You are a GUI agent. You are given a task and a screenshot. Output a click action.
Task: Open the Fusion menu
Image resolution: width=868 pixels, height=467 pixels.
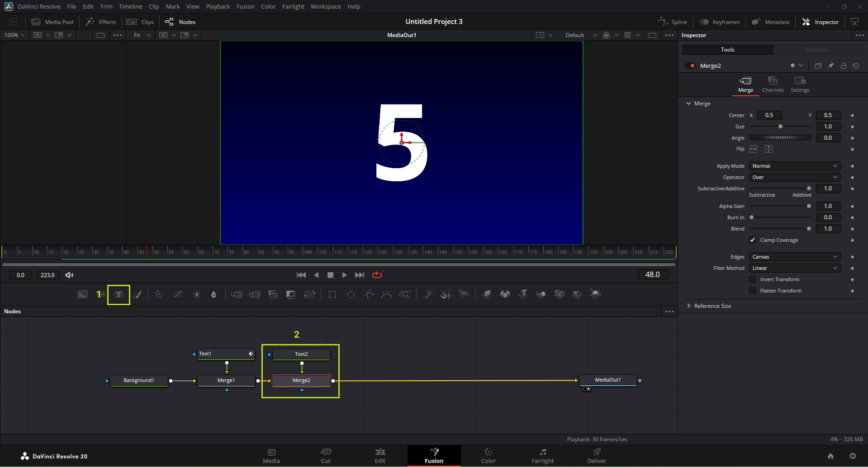[245, 6]
